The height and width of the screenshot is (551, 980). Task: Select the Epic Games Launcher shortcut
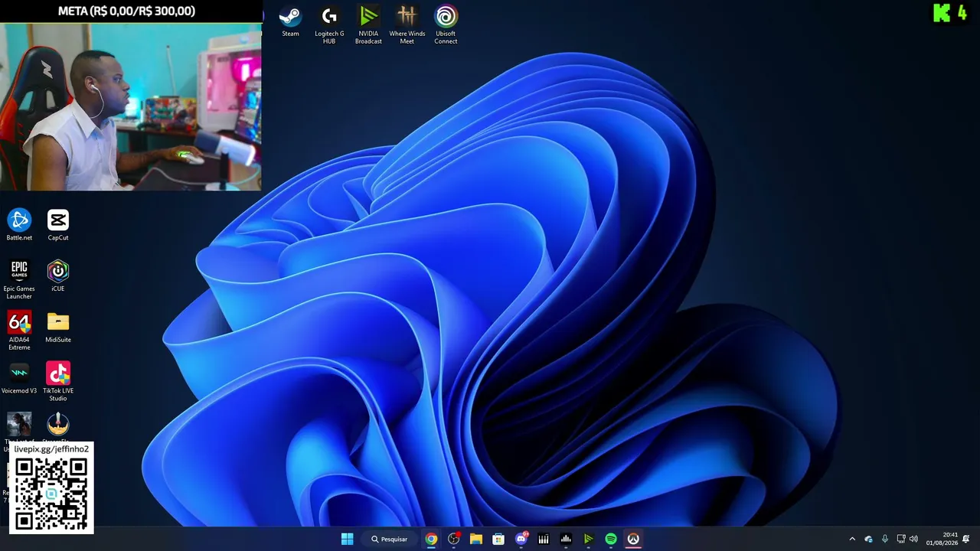pyautogui.click(x=19, y=280)
